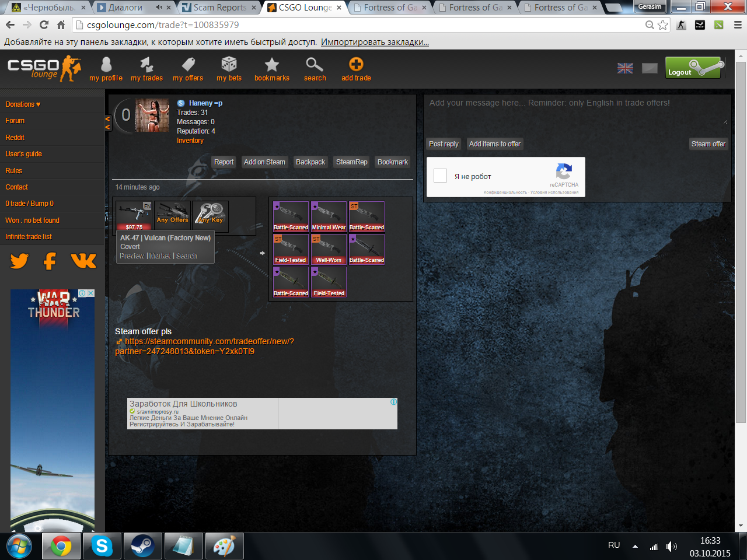Image resolution: width=747 pixels, height=560 pixels.
Task: Open my offers tag icon
Action: (x=188, y=64)
